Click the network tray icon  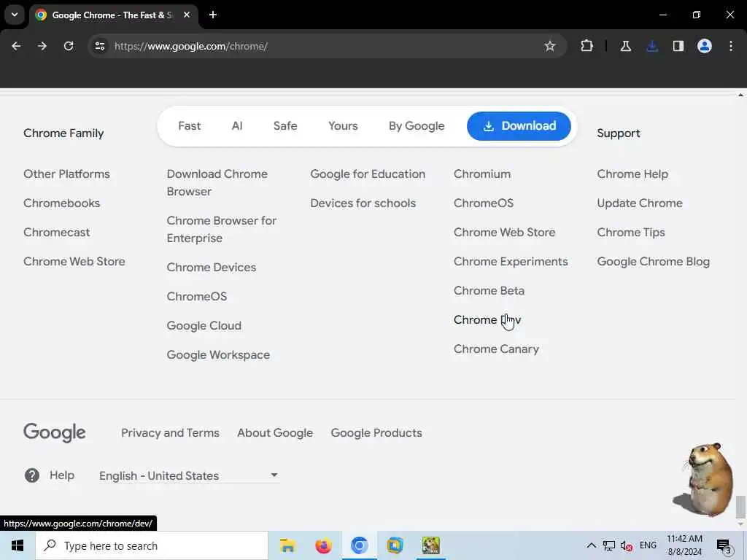(x=609, y=545)
